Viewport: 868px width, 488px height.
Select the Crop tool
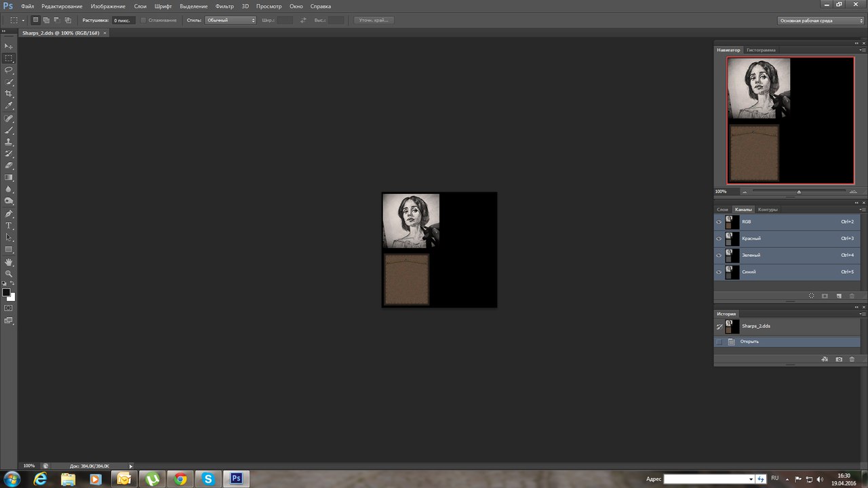point(9,94)
